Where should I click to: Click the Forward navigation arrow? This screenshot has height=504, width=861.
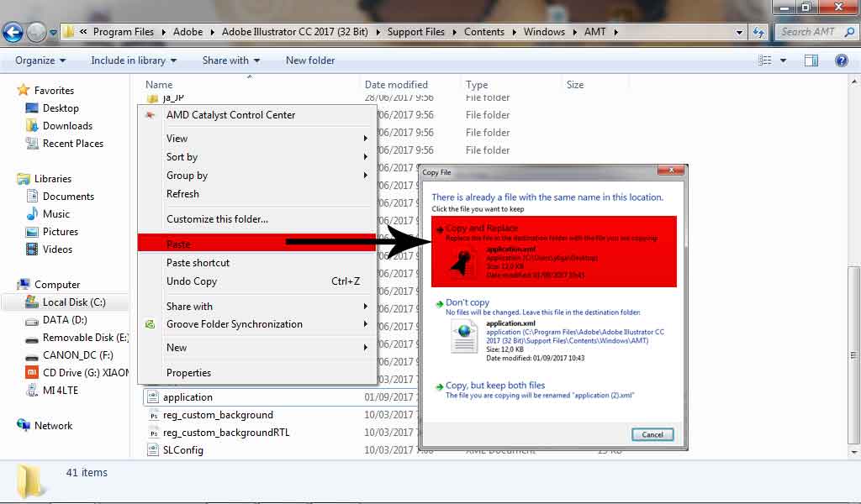coord(36,33)
